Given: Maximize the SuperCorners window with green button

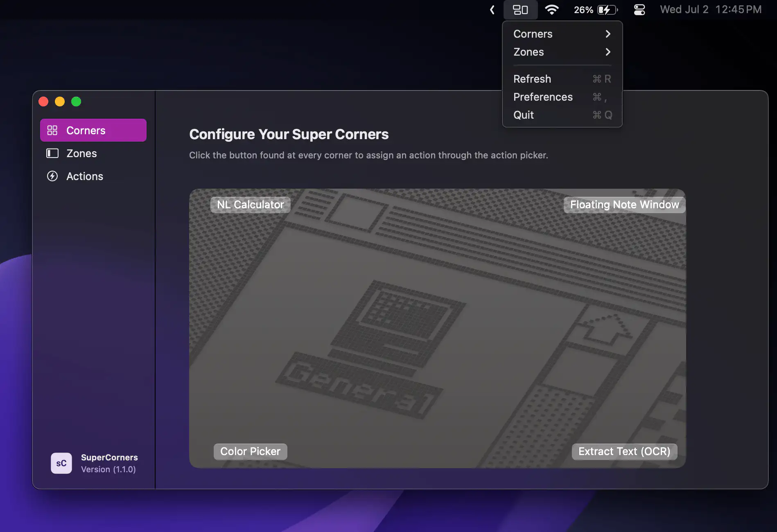Looking at the screenshot, I should click(x=76, y=101).
